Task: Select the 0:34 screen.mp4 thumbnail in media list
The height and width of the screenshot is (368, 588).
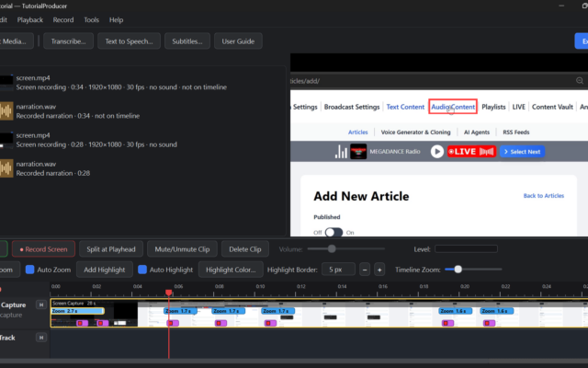Action: tap(6, 83)
